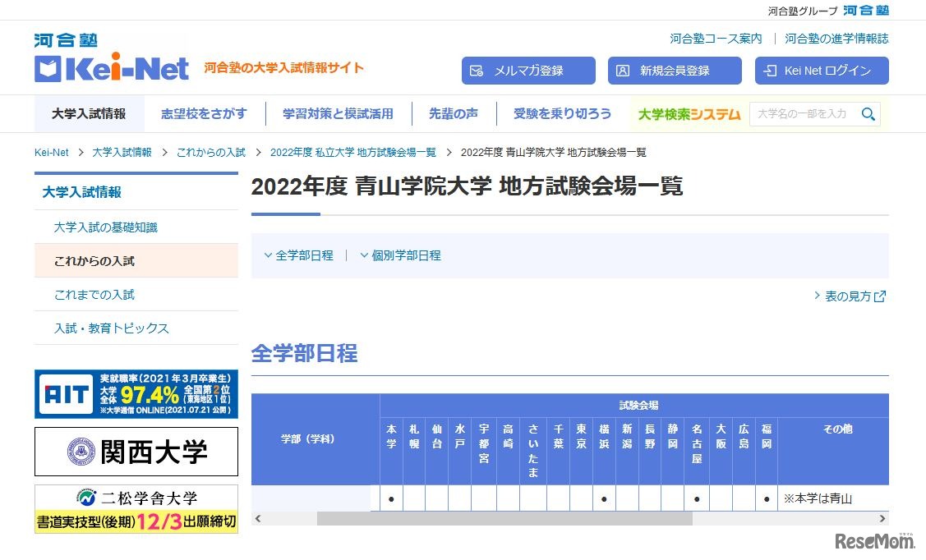Select the 福岡 test site marker in the table
Viewport: 926px width, 560px height.
(x=767, y=498)
